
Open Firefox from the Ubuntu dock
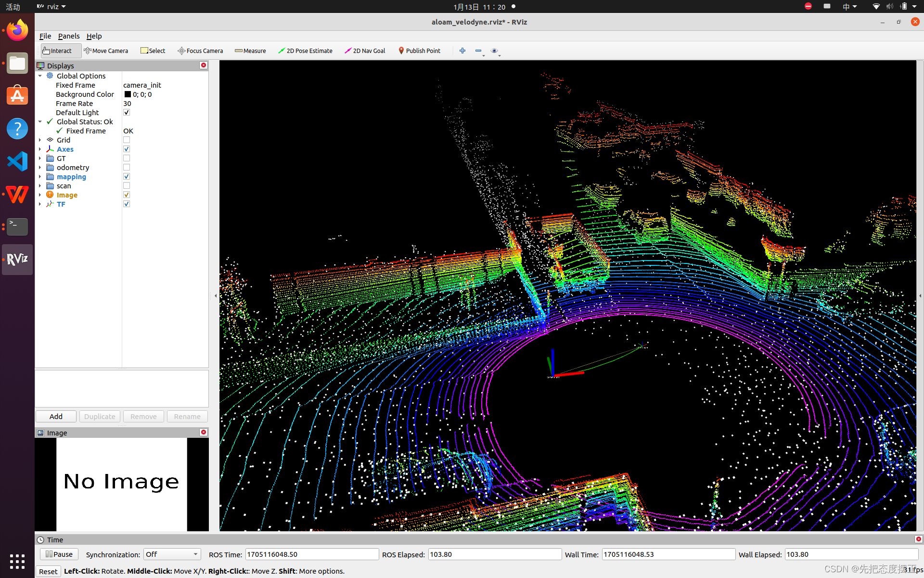point(17,31)
